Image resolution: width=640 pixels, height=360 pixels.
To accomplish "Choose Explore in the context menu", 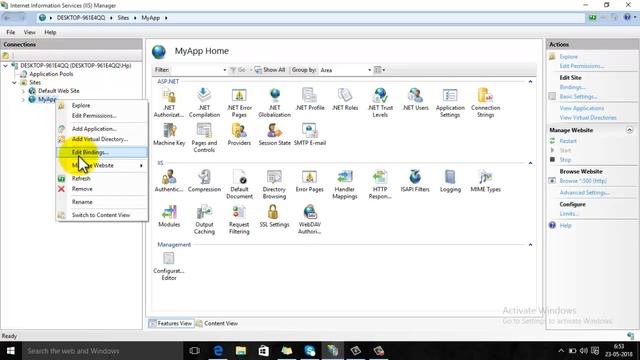I will coord(102,105).
